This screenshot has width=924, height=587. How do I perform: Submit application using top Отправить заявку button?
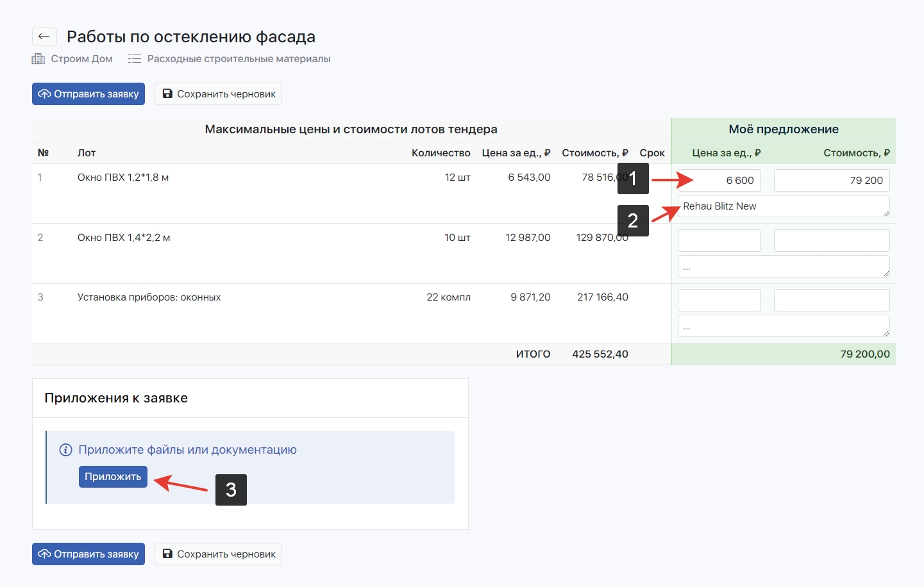pyautogui.click(x=88, y=94)
